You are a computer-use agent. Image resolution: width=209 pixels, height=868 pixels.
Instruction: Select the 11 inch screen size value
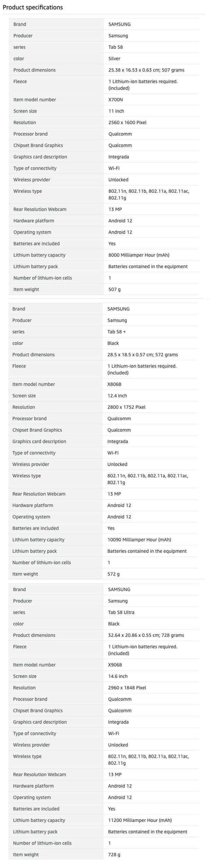tap(116, 111)
